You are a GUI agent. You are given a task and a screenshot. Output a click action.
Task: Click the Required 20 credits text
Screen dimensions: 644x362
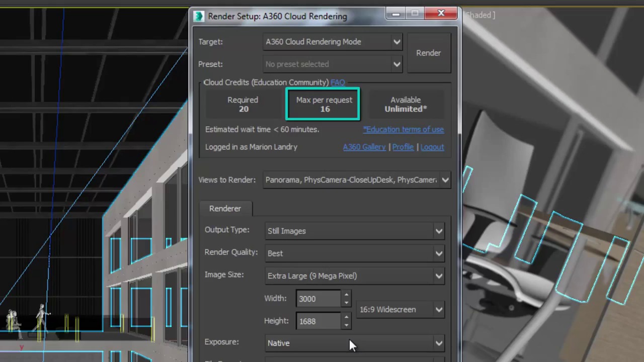243,104
